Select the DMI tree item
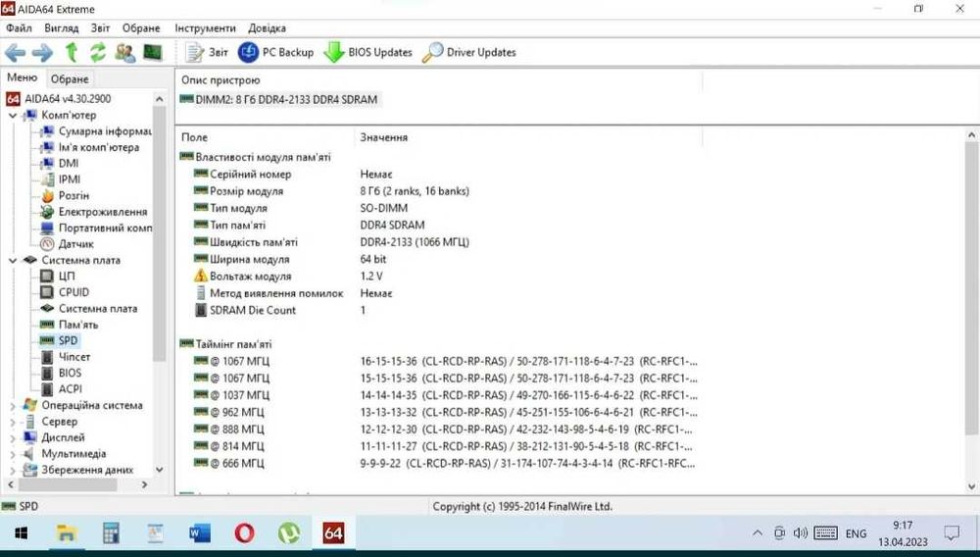The width and height of the screenshot is (980, 557). click(x=60, y=163)
